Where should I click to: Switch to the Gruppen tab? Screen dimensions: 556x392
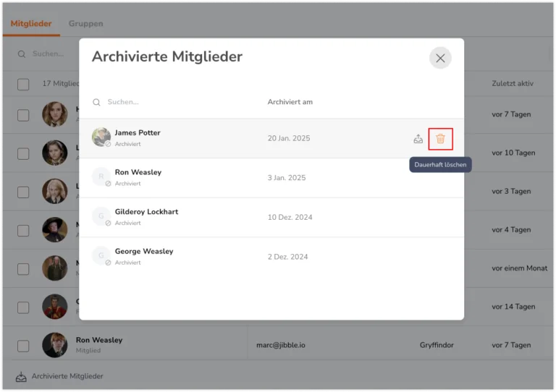tap(86, 24)
